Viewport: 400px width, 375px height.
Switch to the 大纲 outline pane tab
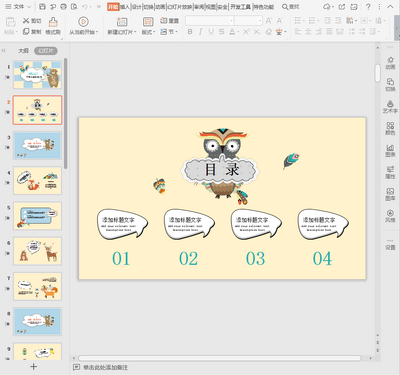coord(23,51)
